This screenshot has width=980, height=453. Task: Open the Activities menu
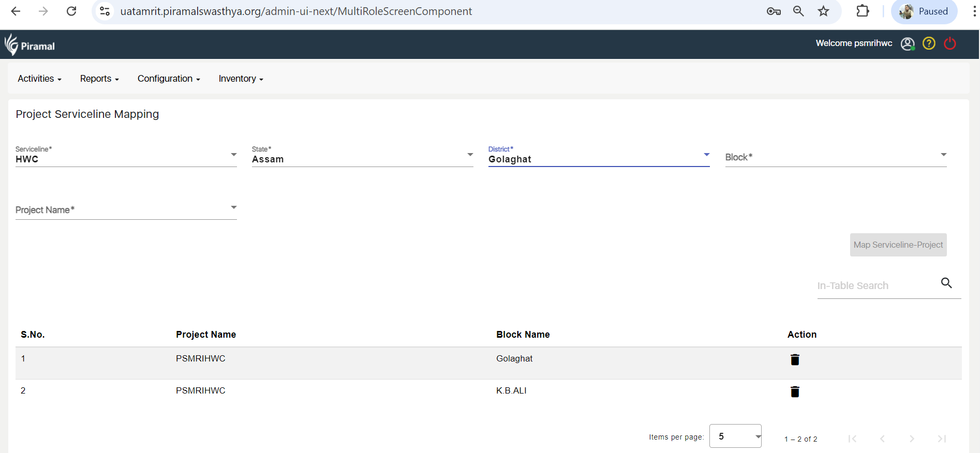[39, 79]
